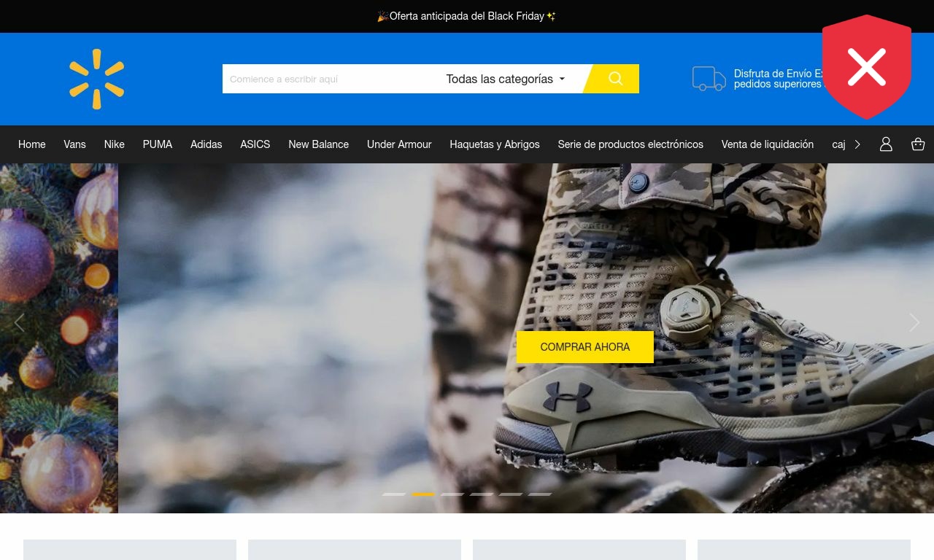Click the delivery truck icon
Screen dimensions: 934x560
[709, 79]
